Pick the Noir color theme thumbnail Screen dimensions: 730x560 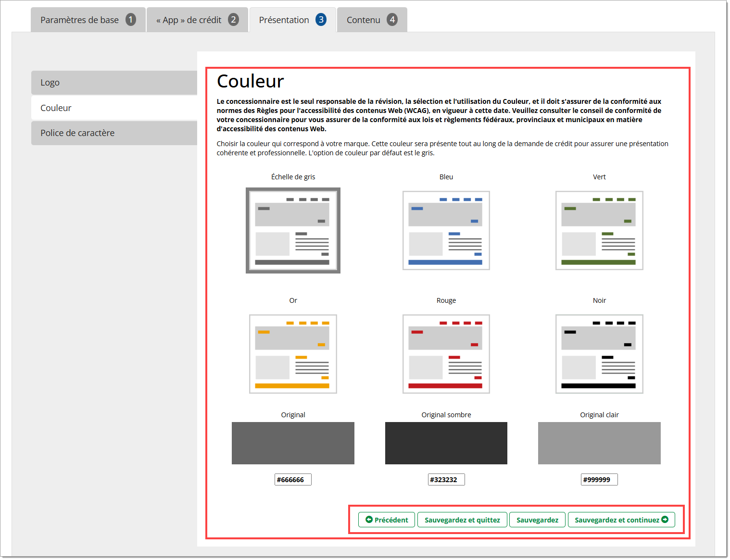599,354
